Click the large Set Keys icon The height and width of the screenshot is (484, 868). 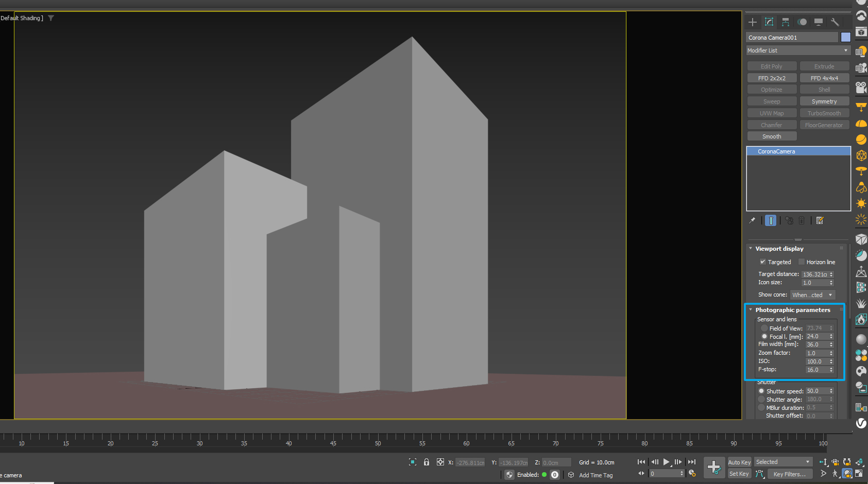coord(714,468)
